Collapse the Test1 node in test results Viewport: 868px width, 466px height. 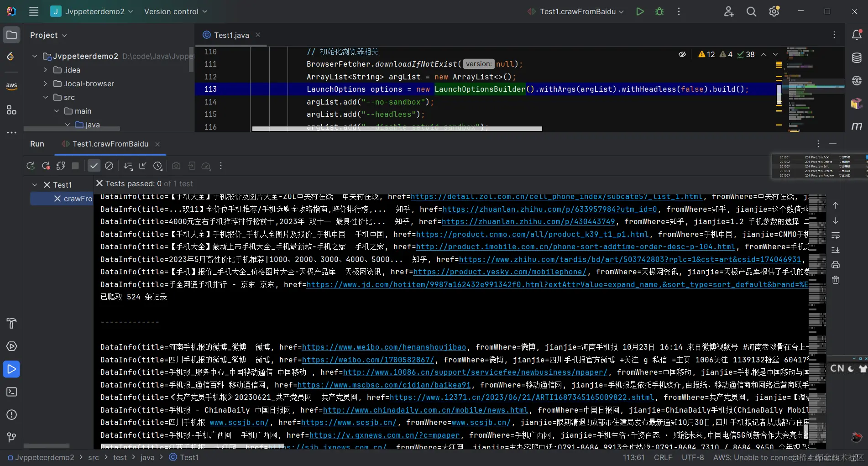point(35,185)
